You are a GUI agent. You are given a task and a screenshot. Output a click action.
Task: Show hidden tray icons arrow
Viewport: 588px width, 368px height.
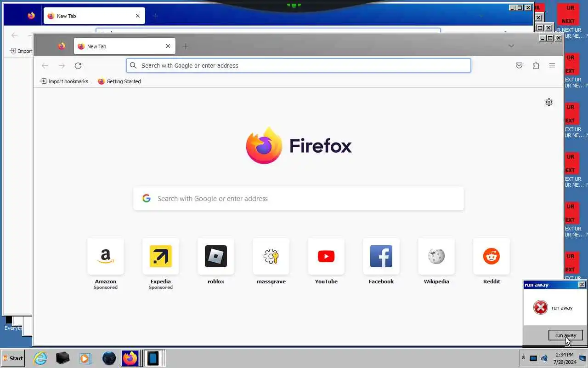[x=523, y=358]
